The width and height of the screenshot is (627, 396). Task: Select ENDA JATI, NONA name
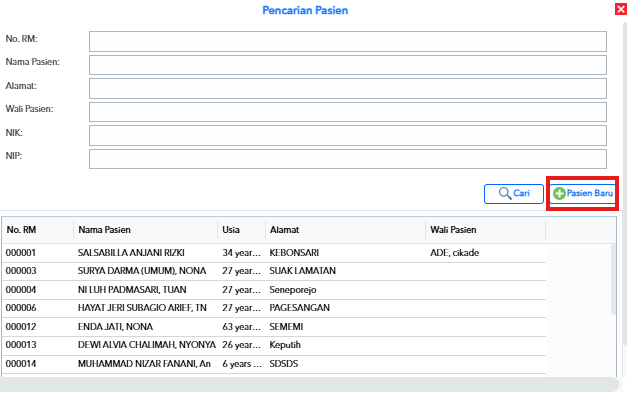click(x=115, y=327)
